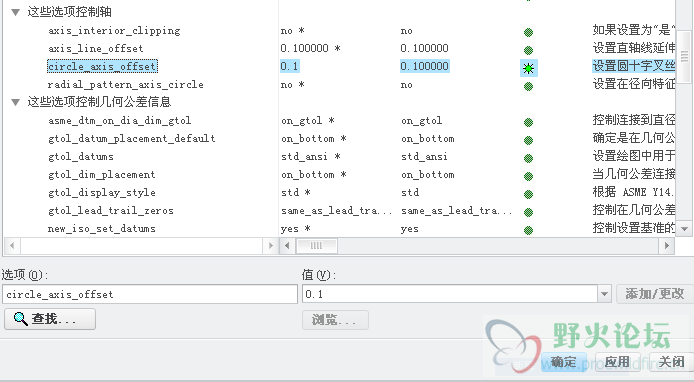The height and width of the screenshot is (382, 694).
Task: Click the vertical scrollbar down arrow
Action: 684,229
